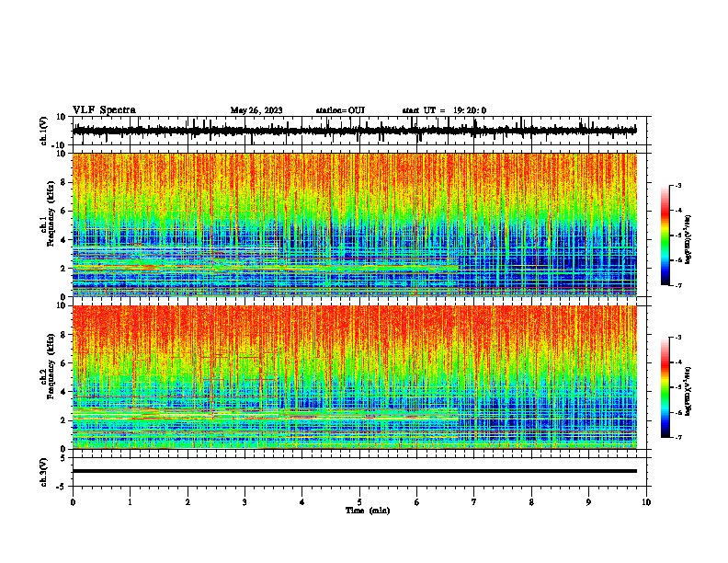Click the 4 kHz tick label on ch.2 frequency axis
This screenshot has height=563, width=728.
pyautogui.click(x=63, y=392)
